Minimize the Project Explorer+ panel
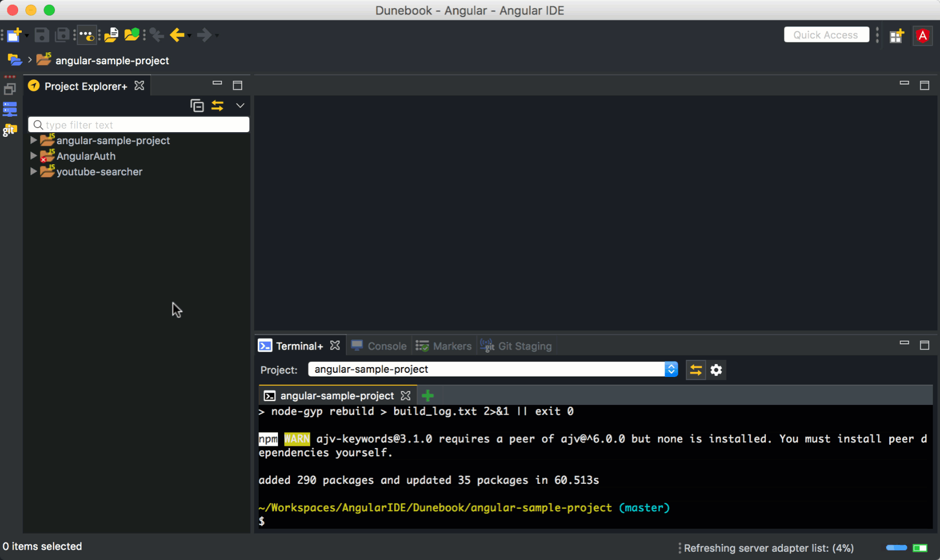Viewport: 940px width, 560px height. [217, 83]
